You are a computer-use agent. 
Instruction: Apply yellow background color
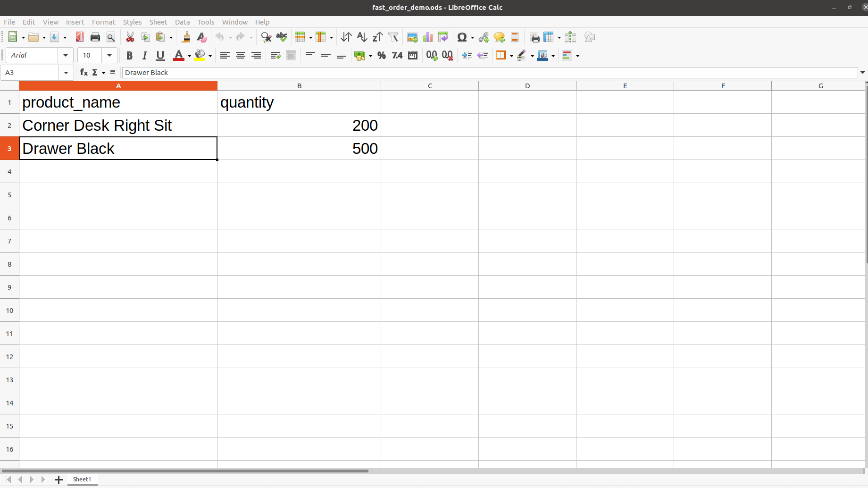pos(200,56)
